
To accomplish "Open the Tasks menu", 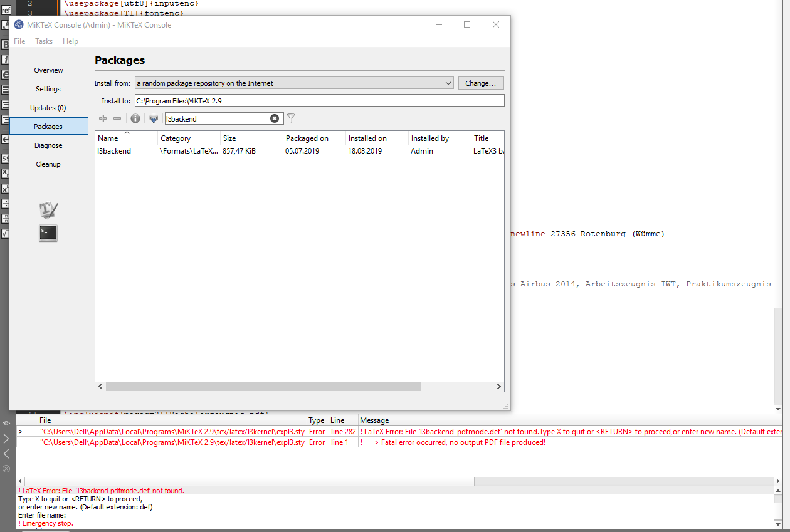I will (44, 41).
